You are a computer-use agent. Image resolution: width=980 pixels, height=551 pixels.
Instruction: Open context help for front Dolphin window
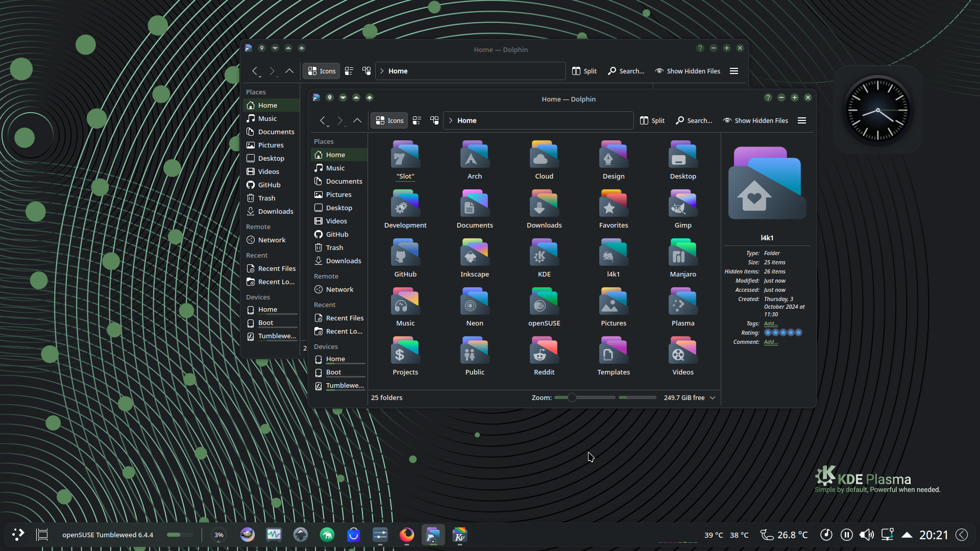click(768, 97)
